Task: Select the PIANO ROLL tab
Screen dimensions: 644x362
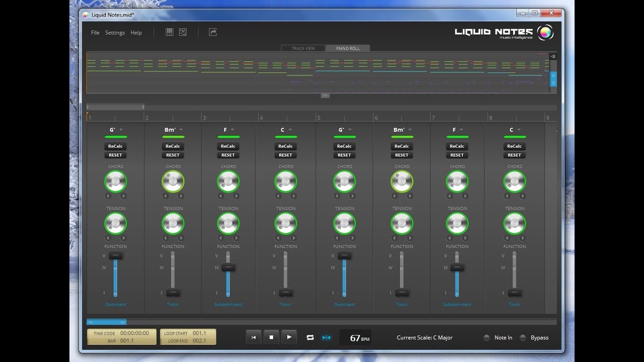Action: (x=348, y=48)
